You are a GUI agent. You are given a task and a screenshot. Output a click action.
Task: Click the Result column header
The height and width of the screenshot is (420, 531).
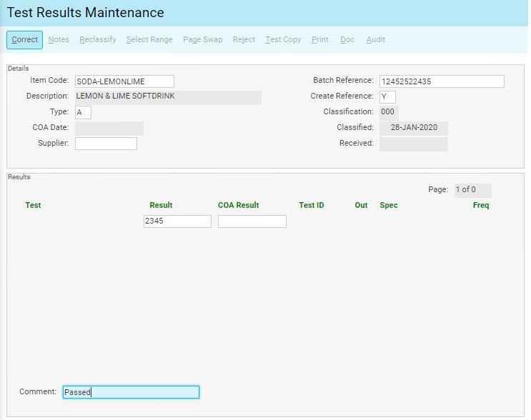pos(161,205)
